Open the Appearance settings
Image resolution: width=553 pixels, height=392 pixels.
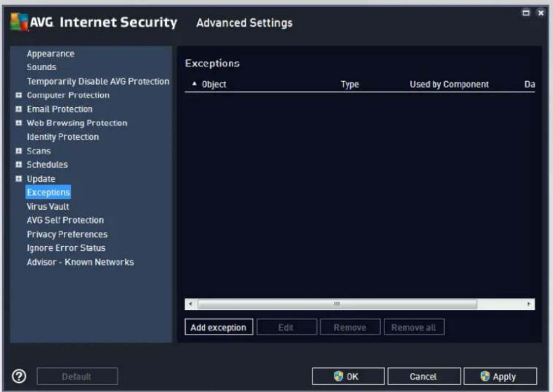coord(51,53)
